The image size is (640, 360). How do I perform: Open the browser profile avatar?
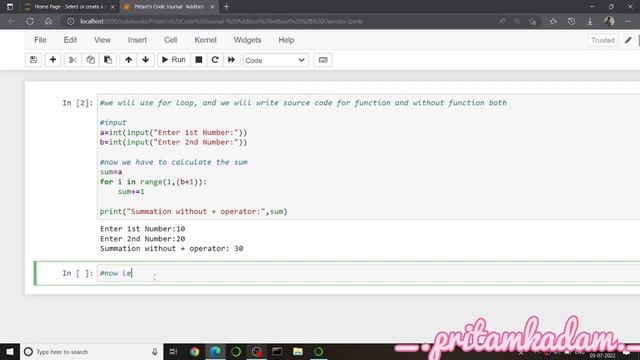[x=609, y=21]
